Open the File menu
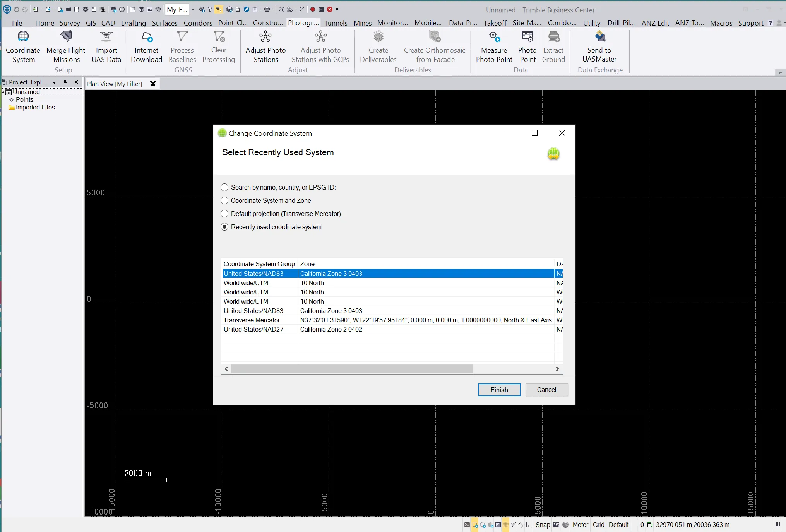 17,23
